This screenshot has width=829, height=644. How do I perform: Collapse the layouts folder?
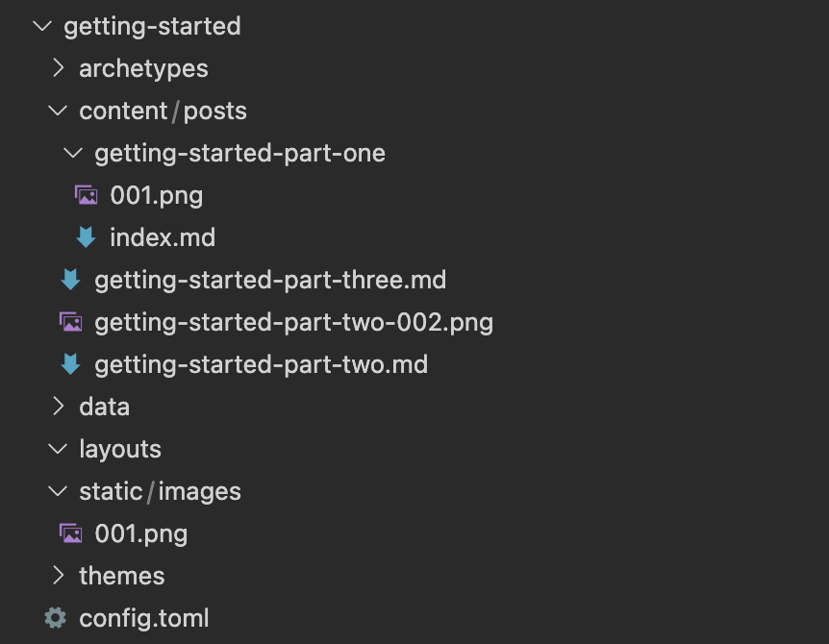point(57,449)
